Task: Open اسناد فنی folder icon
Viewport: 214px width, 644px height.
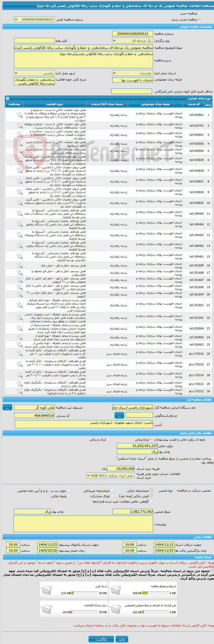Action: click(46, 590)
